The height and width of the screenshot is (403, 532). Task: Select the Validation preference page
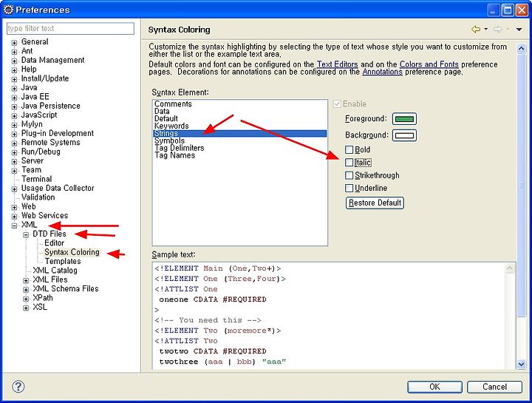pyautogui.click(x=38, y=197)
